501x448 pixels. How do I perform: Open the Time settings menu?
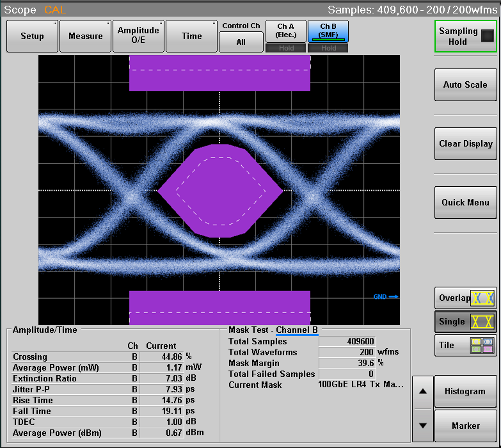[x=191, y=36]
